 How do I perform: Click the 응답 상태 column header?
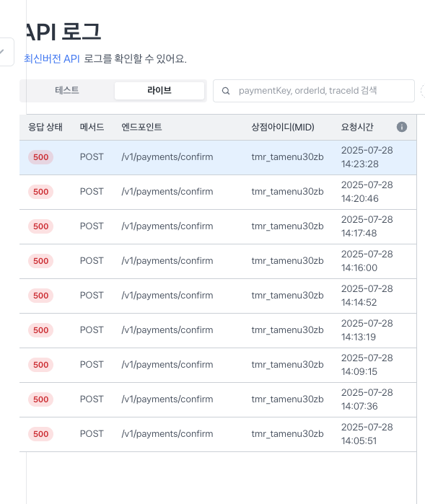coord(45,128)
